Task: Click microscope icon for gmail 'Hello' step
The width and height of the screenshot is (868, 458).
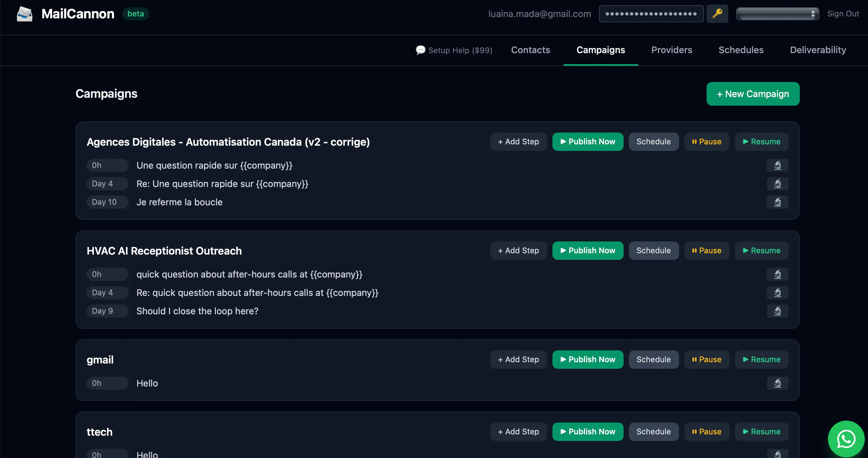Action: pyautogui.click(x=777, y=383)
